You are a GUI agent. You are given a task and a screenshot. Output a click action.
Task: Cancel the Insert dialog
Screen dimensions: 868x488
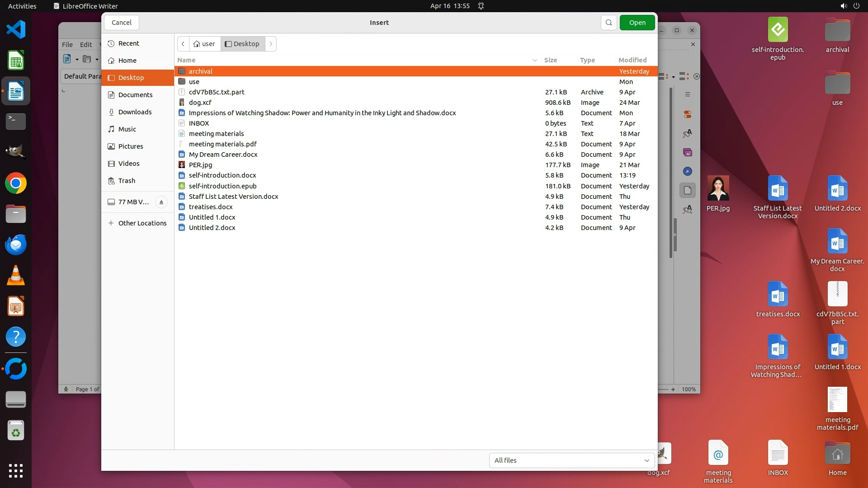point(121,23)
